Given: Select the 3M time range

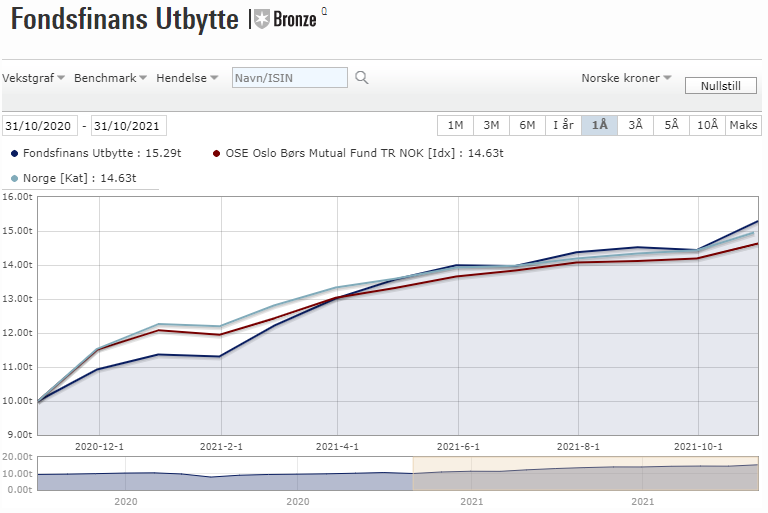Looking at the screenshot, I should (491, 125).
